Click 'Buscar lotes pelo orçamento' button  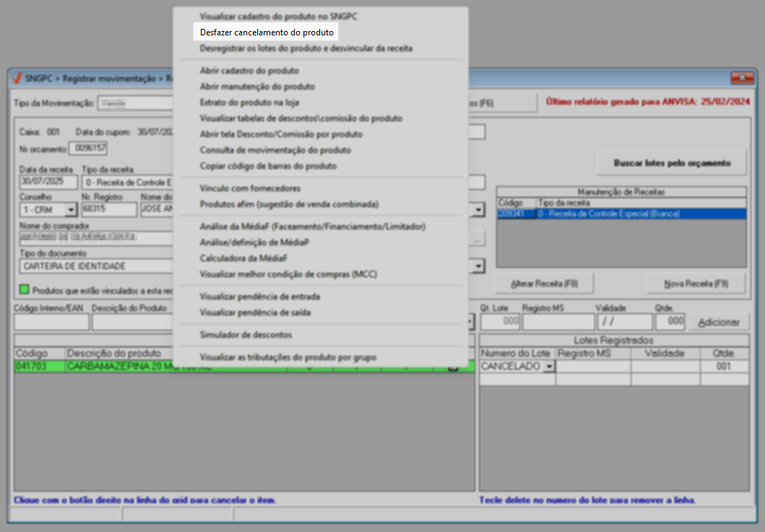(671, 163)
